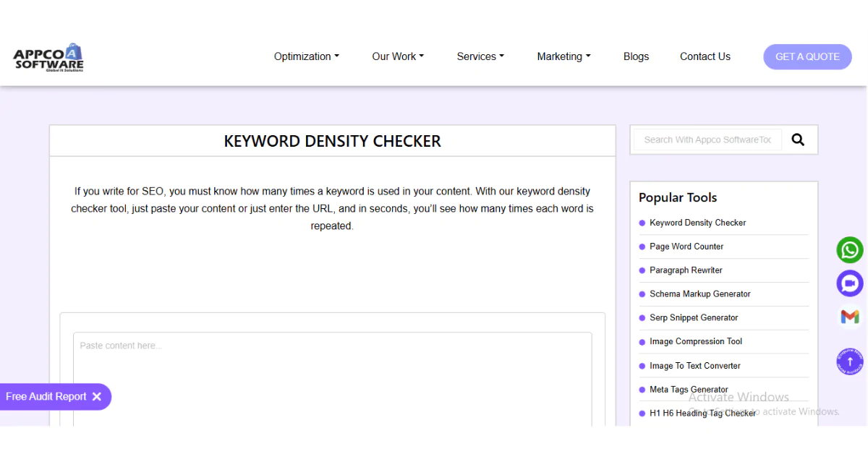
Task: Go to the Blogs menu item
Action: [x=636, y=56]
